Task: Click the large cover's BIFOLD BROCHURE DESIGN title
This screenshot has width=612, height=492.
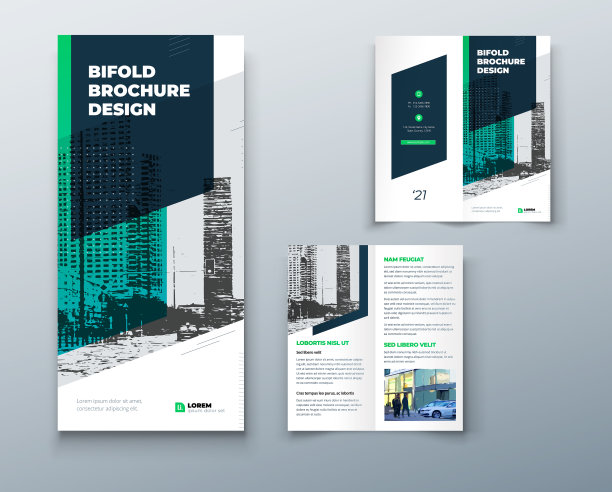Action: coord(138,90)
